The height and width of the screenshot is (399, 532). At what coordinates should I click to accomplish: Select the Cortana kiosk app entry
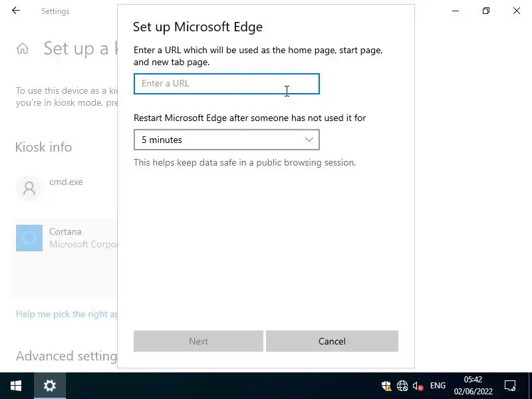pyautogui.click(x=65, y=238)
